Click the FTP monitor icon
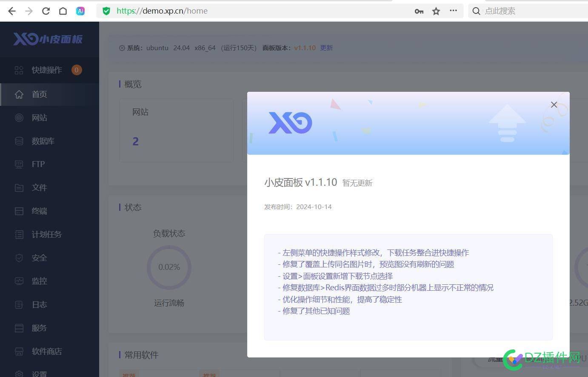Viewport: 588px width, 377px height. point(19,164)
